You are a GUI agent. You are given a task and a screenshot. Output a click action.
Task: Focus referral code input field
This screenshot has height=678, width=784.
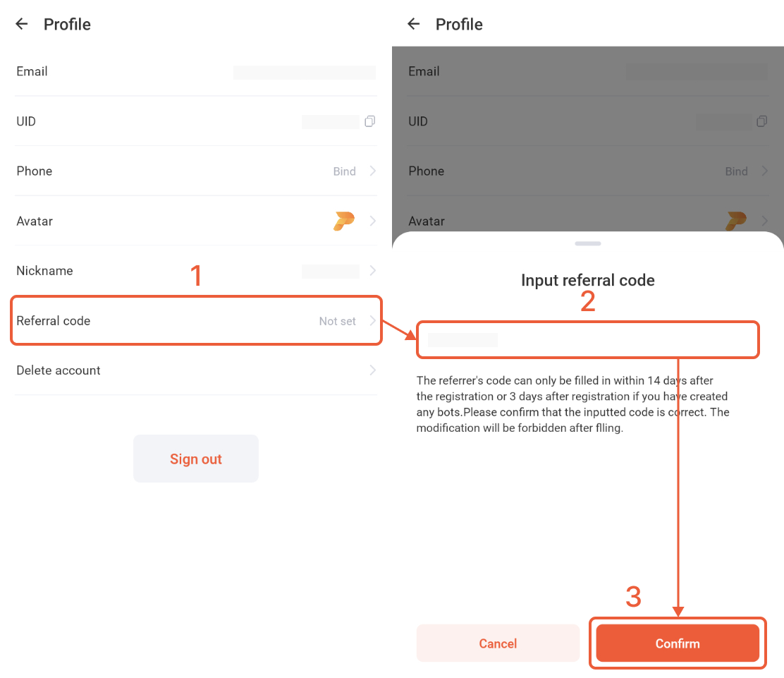click(588, 340)
